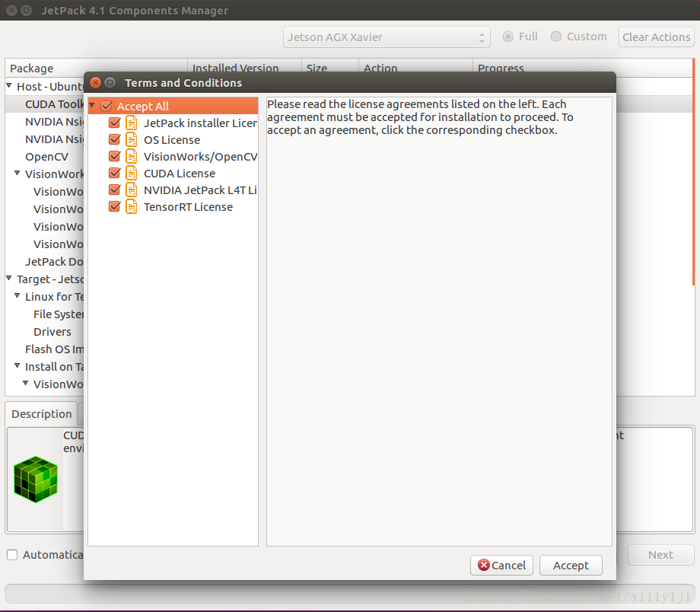Select the Drivers package row
This screenshot has width=700, height=612.
52,332
